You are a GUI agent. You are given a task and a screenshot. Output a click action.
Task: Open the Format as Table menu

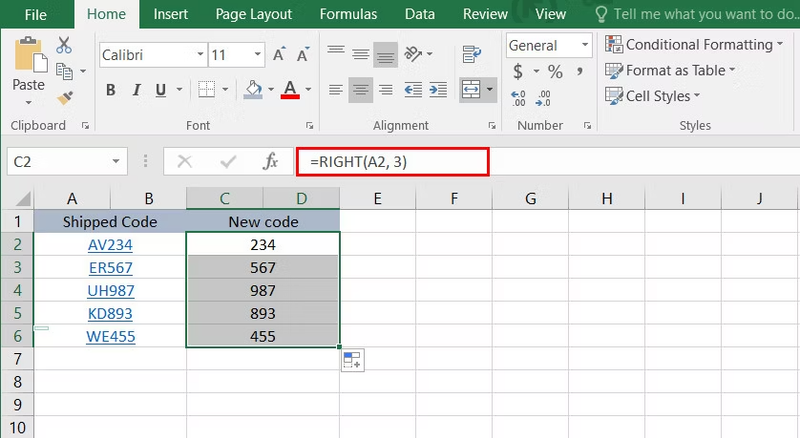[x=670, y=70]
